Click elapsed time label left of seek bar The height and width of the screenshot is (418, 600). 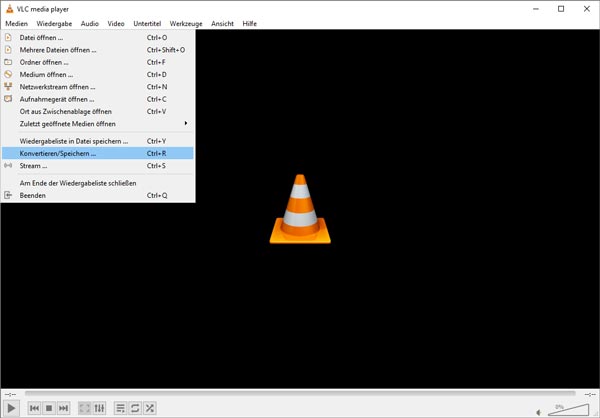click(10, 394)
